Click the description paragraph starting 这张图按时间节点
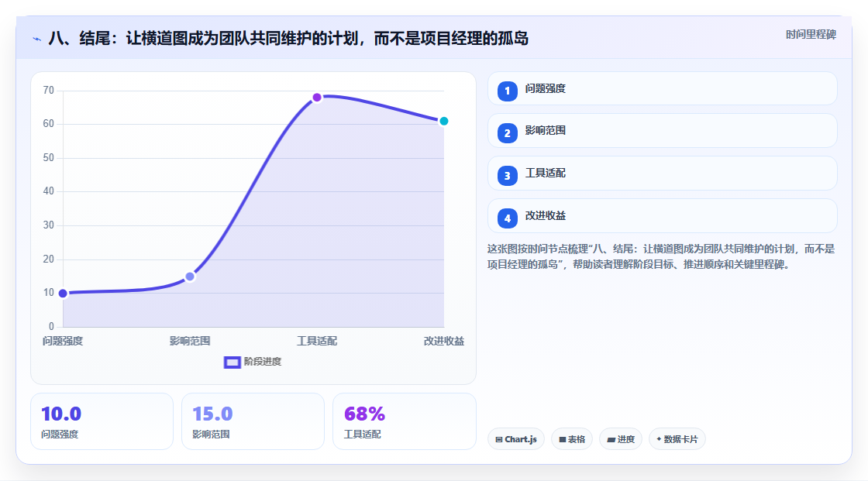 tap(661, 257)
